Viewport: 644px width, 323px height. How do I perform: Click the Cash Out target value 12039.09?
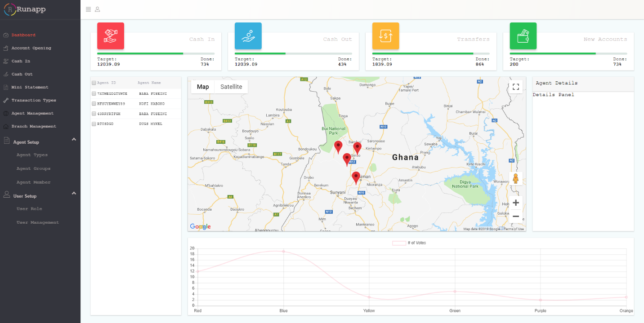click(x=246, y=64)
